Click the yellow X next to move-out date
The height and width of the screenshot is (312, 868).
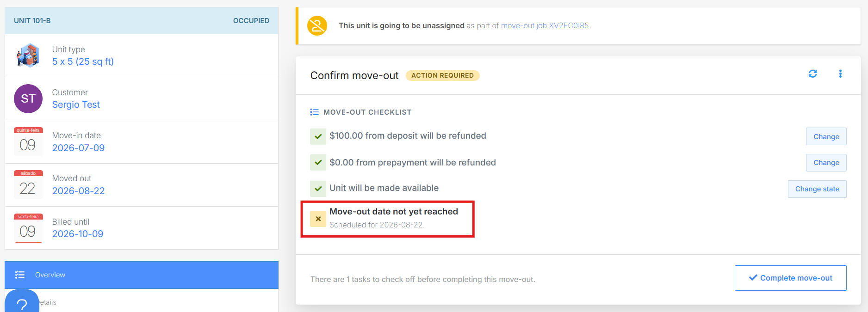(318, 219)
